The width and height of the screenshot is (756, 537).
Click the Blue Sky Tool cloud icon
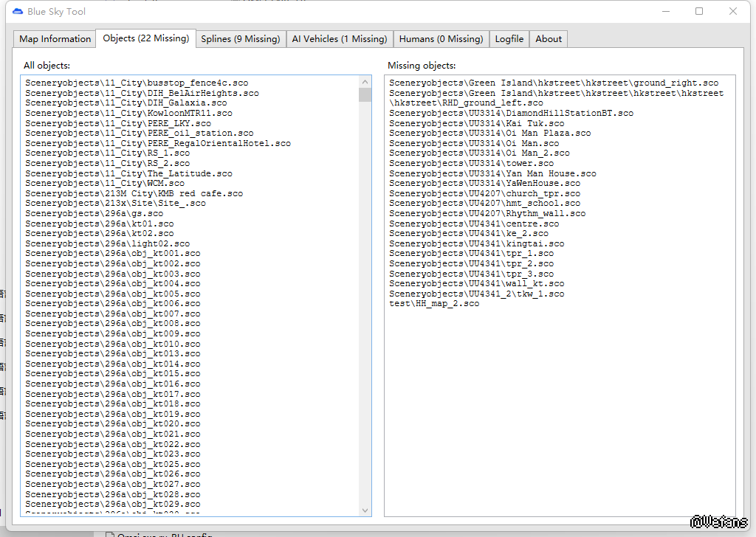[18, 12]
